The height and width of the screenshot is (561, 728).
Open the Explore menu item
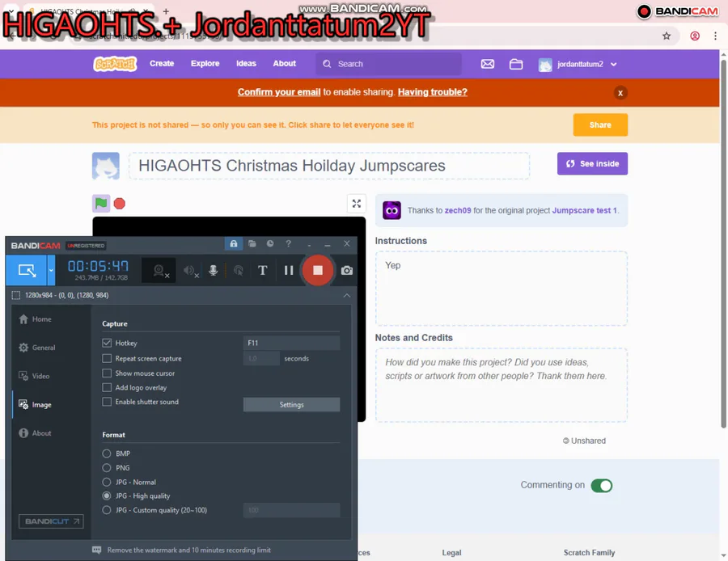click(205, 64)
